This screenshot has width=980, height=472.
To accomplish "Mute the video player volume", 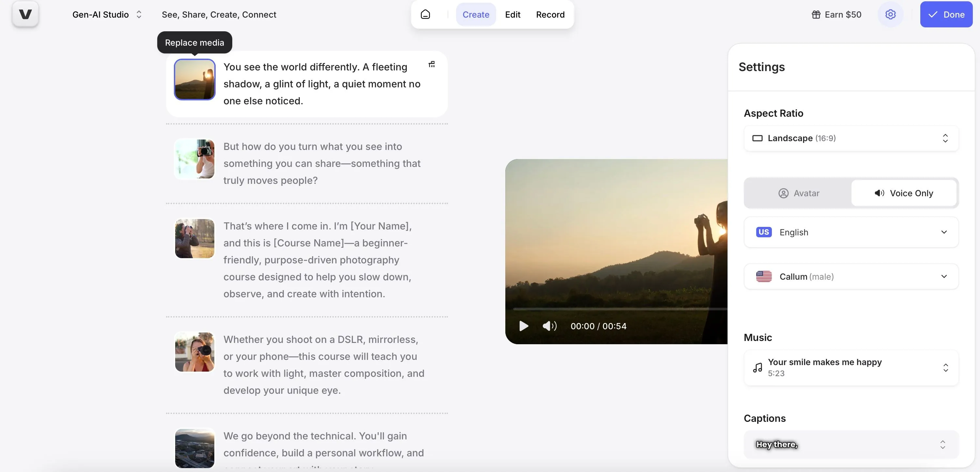I will tap(549, 326).
